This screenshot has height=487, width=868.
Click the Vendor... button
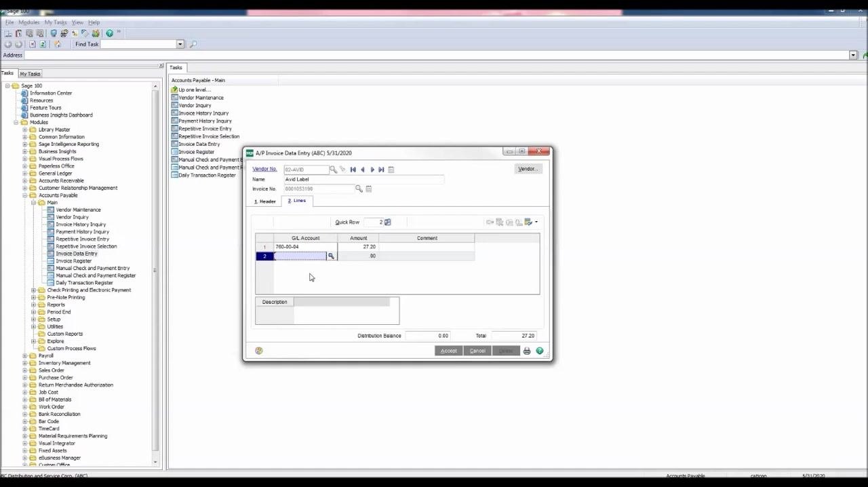528,169
